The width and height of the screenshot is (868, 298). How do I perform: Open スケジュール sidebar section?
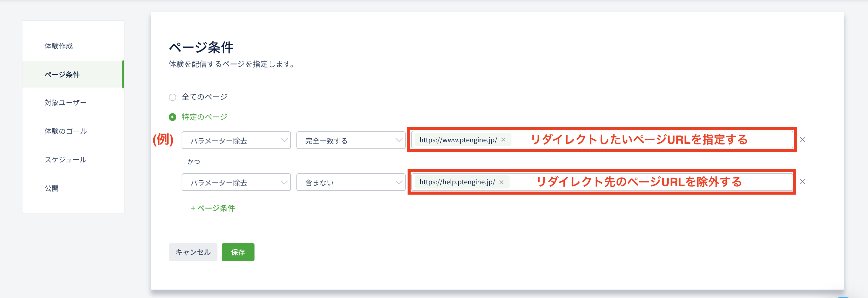point(65,160)
